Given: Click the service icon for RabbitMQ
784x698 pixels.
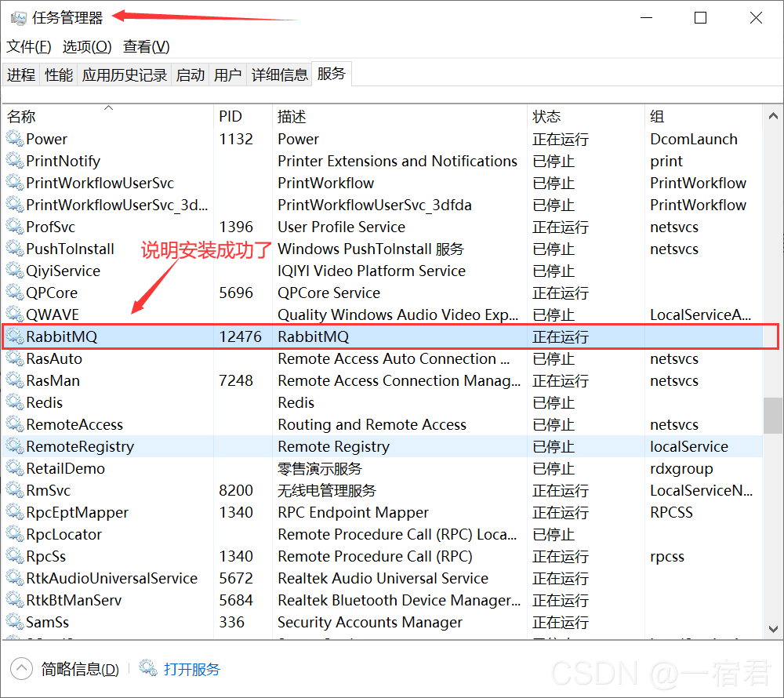Looking at the screenshot, I should pos(14,336).
